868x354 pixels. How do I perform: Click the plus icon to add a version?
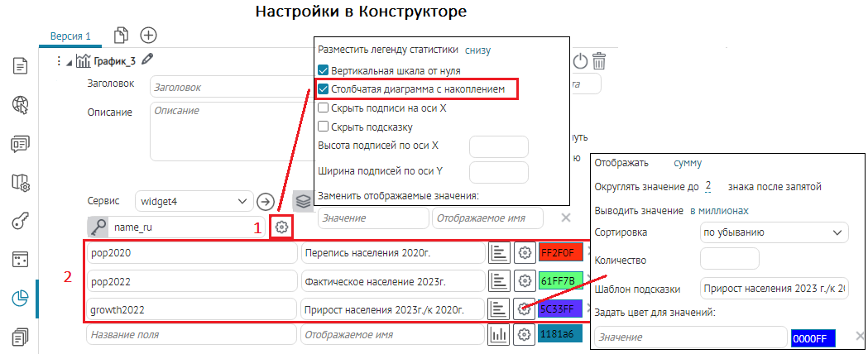148,35
